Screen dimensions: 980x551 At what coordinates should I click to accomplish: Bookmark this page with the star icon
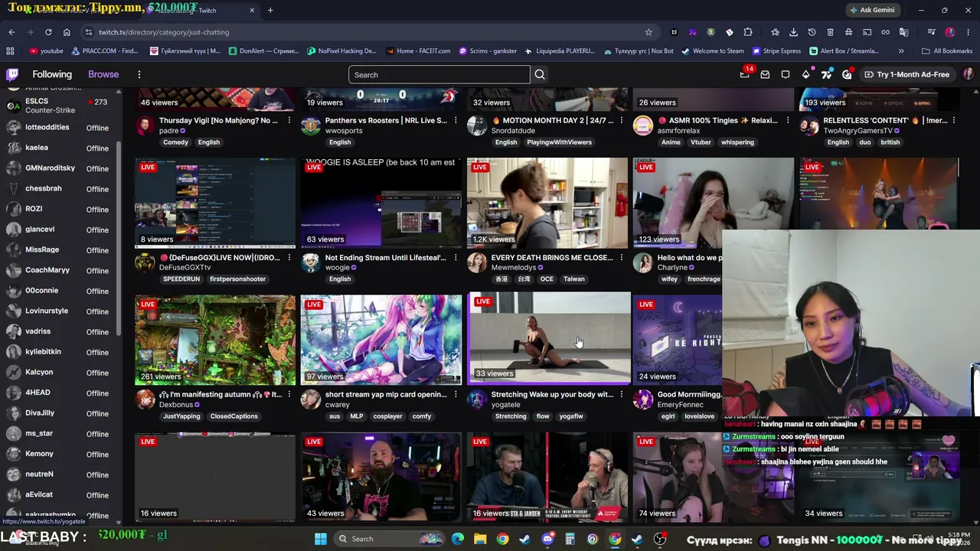pos(648,32)
